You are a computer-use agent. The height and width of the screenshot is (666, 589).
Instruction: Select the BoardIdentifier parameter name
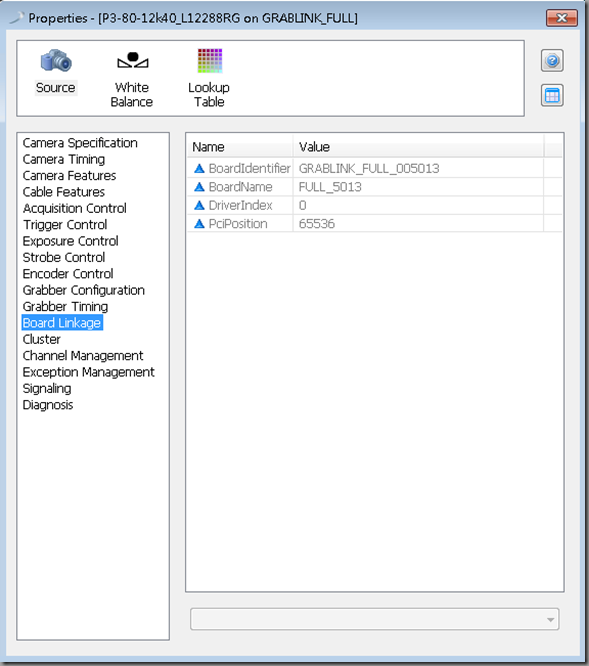pos(250,169)
